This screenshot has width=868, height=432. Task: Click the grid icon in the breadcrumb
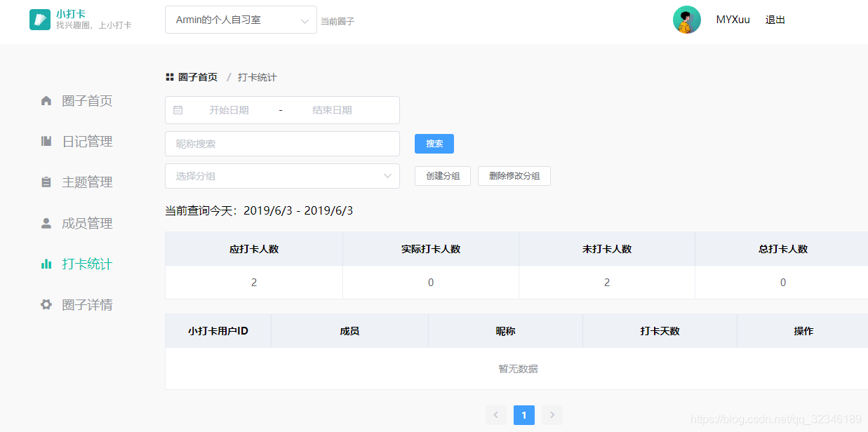point(170,77)
